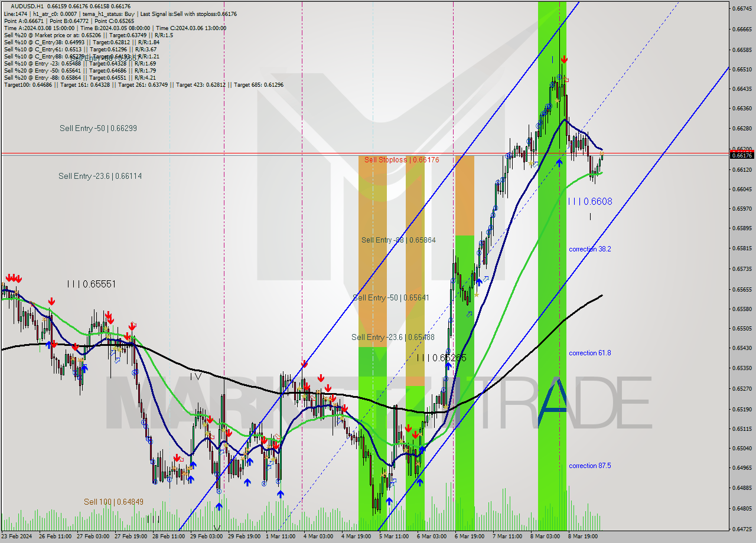Click price axis value 0.64965
The height and width of the screenshot is (543, 756).
[x=742, y=467]
